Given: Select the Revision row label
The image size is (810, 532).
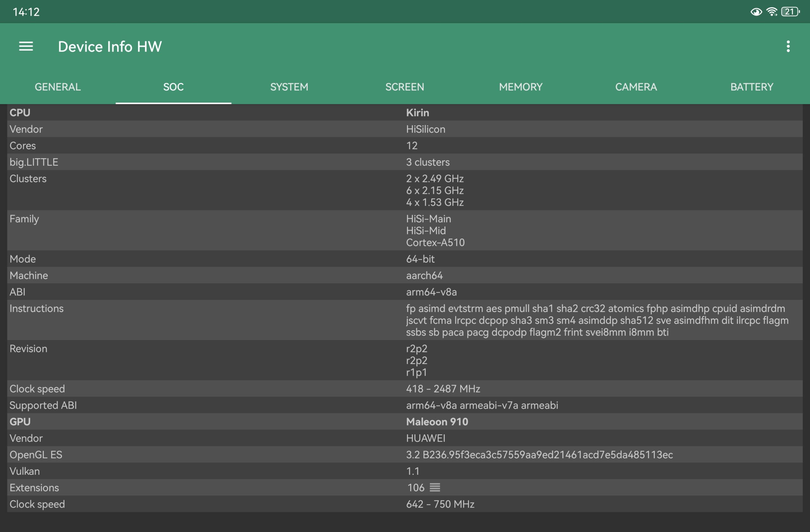Looking at the screenshot, I should pyautogui.click(x=28, y=349).
